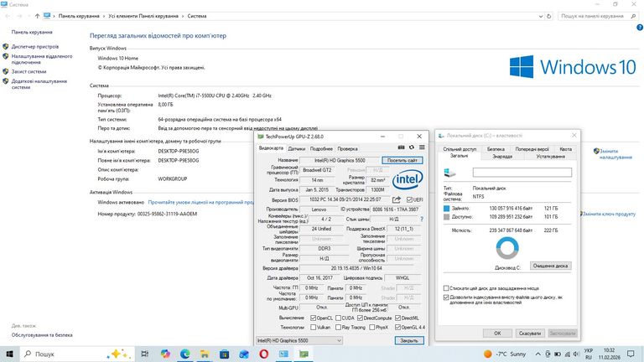
Task: Open the Спільний доступ tab
Action: (x=460, y=149)
